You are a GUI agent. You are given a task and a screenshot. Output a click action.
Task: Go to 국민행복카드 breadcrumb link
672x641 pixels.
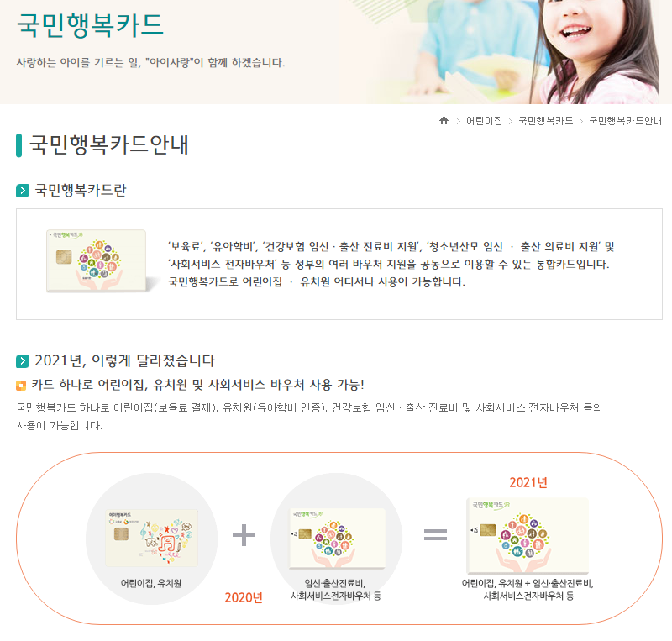545,121
